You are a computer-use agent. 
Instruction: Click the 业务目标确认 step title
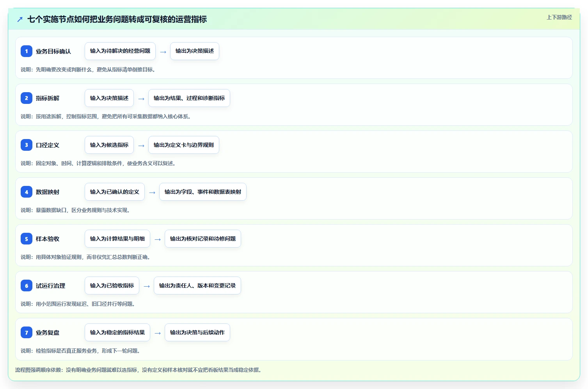click(53, 51)
